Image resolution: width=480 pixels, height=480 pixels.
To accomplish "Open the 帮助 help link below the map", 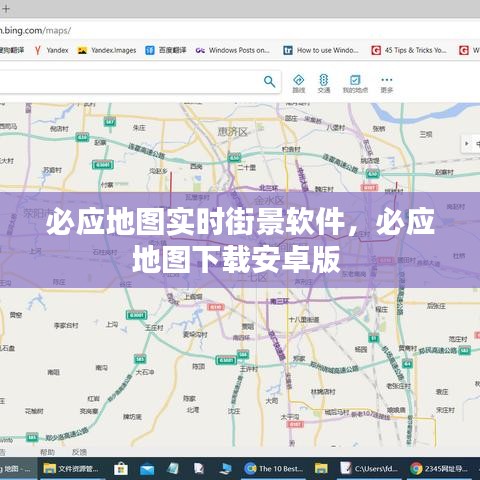I will (x=47, y=452).
